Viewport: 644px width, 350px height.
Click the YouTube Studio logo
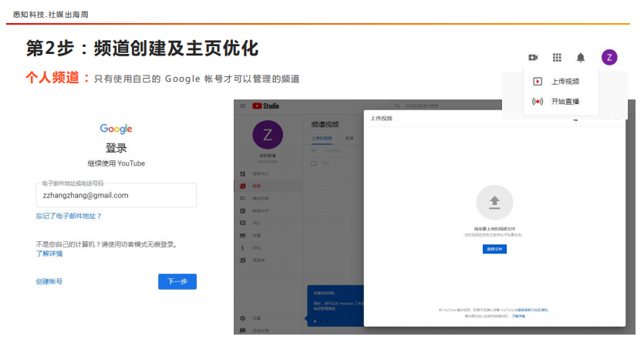pyautogui.click(x=266, y=106)
